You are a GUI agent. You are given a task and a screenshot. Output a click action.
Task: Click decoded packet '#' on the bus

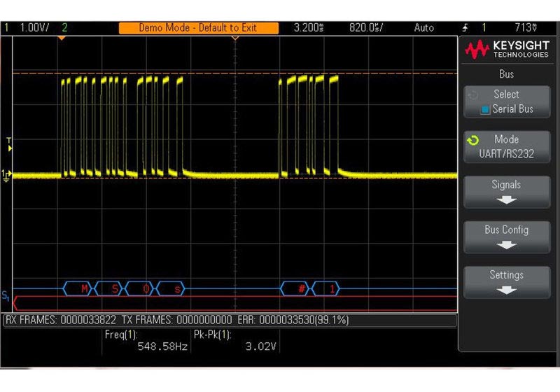pyautogui.click(x=295, y=288)
